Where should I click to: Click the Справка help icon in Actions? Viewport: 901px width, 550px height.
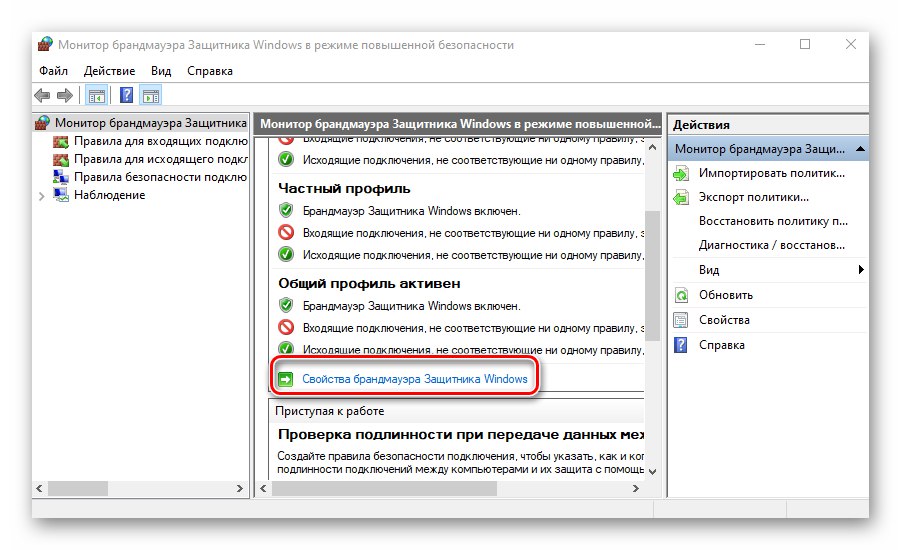tap(681, 345)
